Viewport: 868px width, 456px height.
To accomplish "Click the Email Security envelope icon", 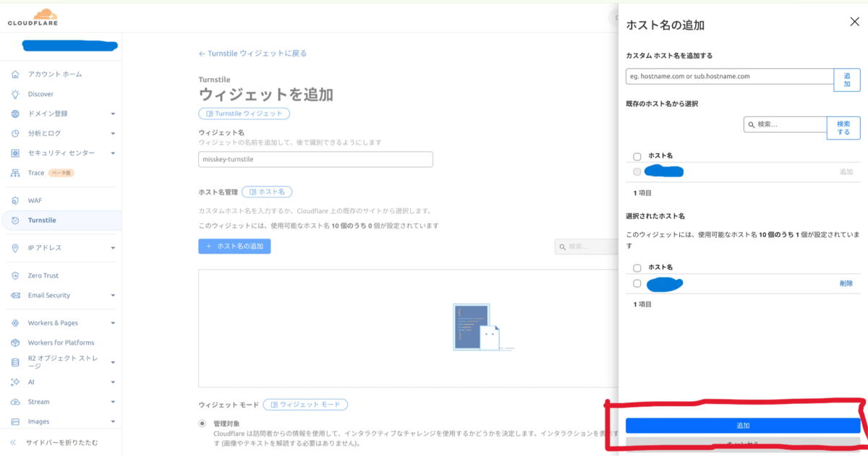I will [16, 295].
